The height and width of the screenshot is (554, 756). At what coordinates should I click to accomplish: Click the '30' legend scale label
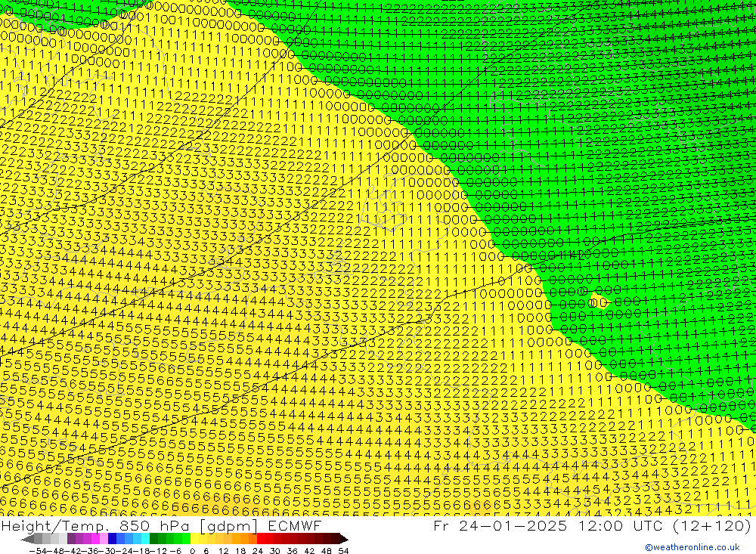275,551
